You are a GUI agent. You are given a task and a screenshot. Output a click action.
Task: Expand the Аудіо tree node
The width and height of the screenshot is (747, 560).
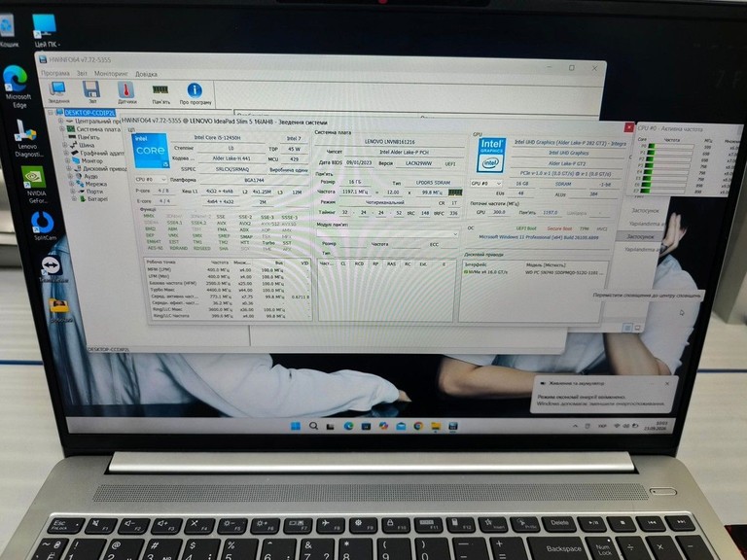[x=71, y=176]
